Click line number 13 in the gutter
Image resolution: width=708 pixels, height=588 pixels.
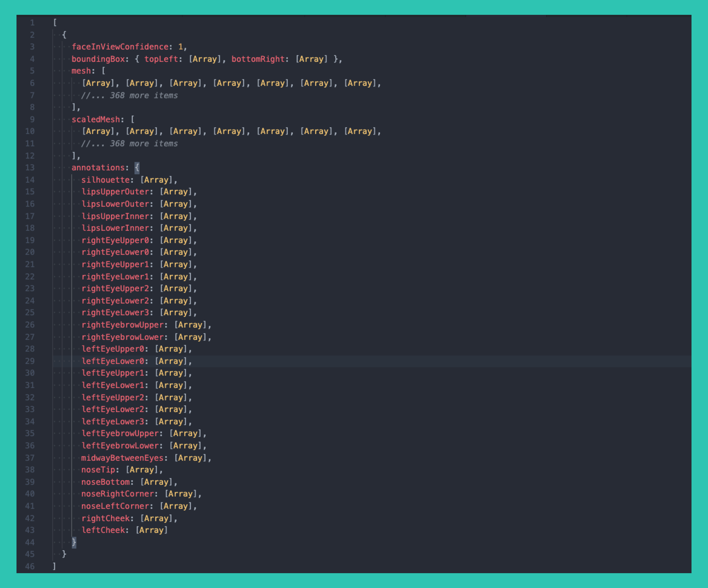(x=30, y=168)
